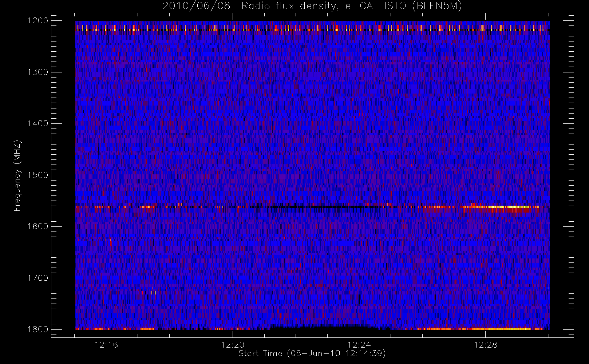Viewport: 589px width, 364px height.
Task: Click the 1600 frequency tick label
Action: (x=38, y=226)
